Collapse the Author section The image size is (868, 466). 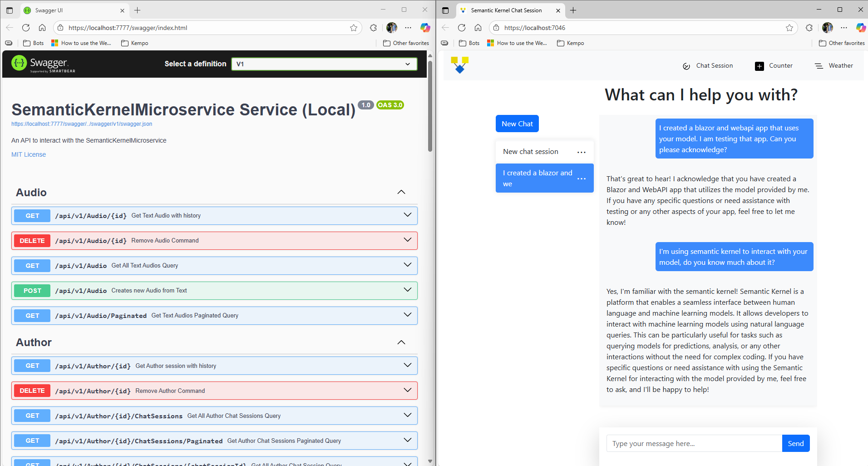401,342
